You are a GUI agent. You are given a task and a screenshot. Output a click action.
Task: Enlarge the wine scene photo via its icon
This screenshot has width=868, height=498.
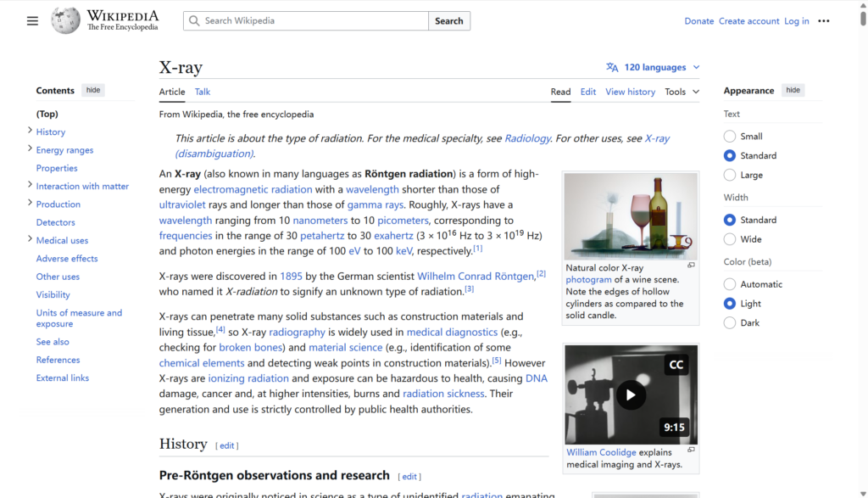point(691,266)
